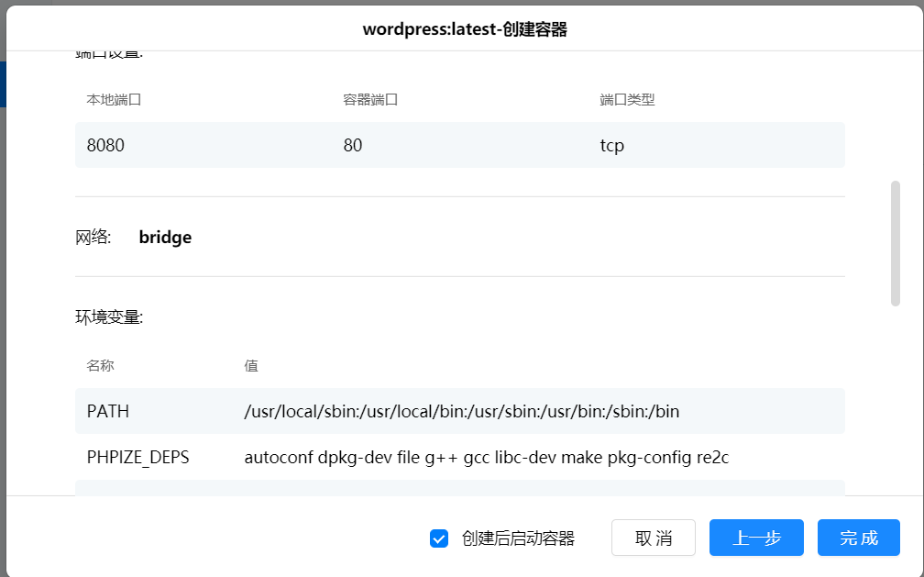Screen dimensions: 924x577
Task: Select the local port value 8080
Action: pyautogui.click(x=105, y=145)
